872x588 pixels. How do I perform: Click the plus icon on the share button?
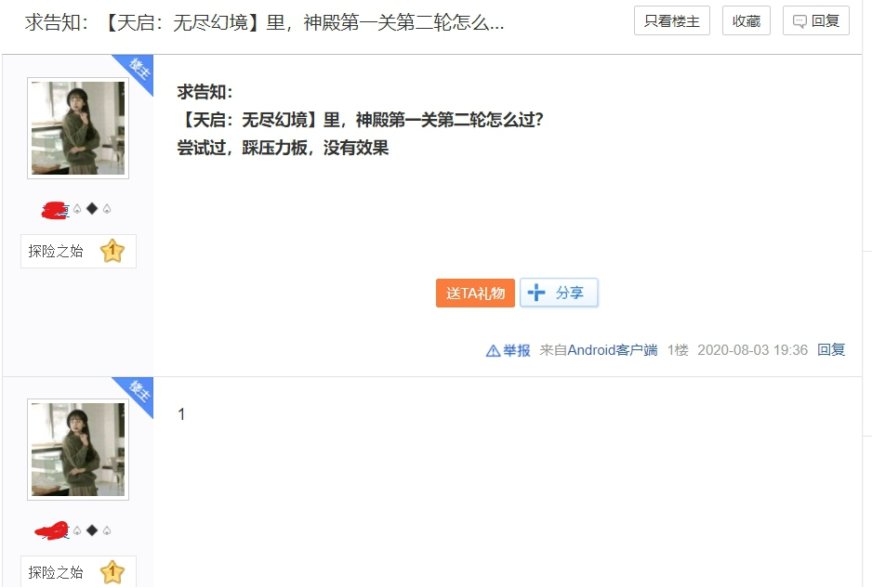coord(536,293)
